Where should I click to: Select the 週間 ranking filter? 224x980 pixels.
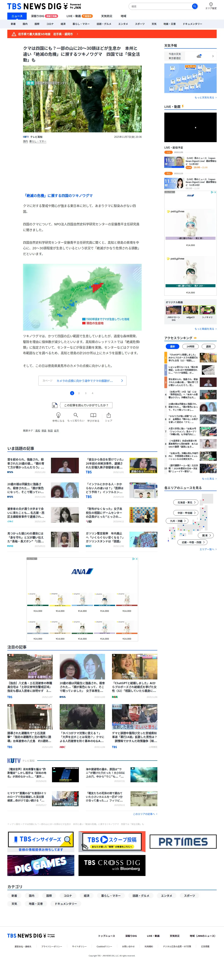[x=208, y=346]
